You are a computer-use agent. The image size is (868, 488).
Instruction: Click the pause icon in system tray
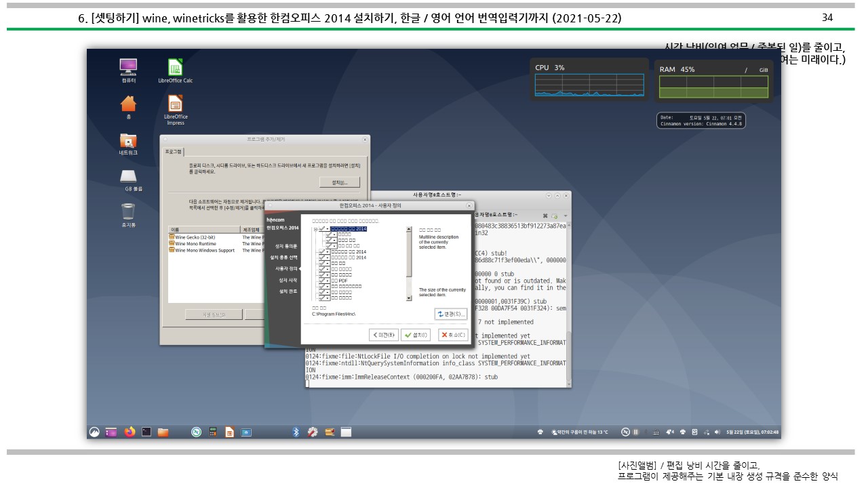click(636, 432)
